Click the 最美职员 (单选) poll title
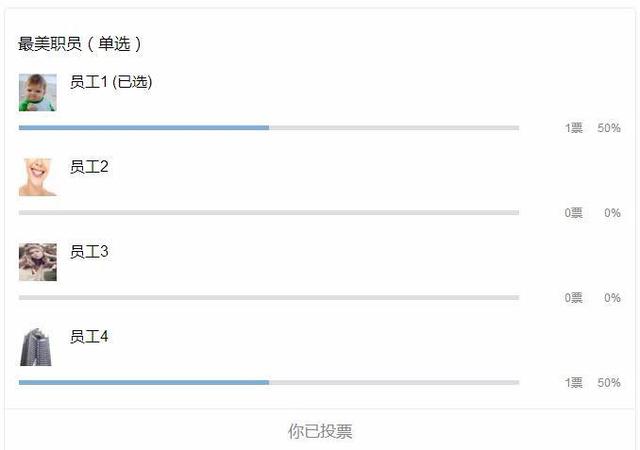Viewport: 640px width, 450px height. [x=80, y=44]
